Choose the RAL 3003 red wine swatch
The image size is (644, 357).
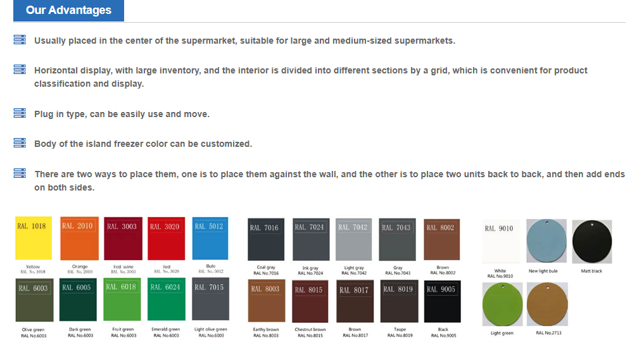pyautogui.click(x=122, y=238)
